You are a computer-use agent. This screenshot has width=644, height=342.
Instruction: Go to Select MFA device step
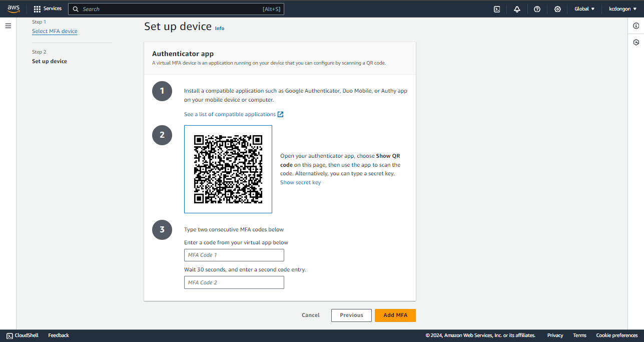point(55,31)
